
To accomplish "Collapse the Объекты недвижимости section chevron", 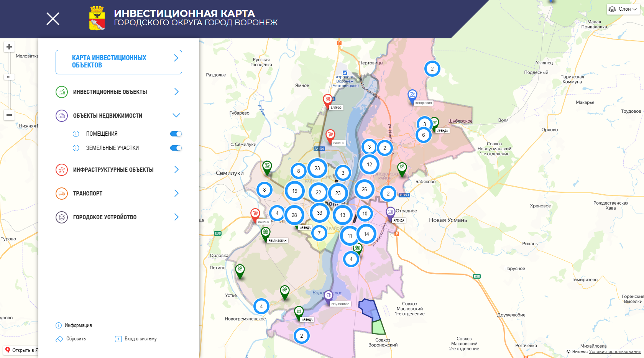I will pyautogui.click(x=176, y=115).
